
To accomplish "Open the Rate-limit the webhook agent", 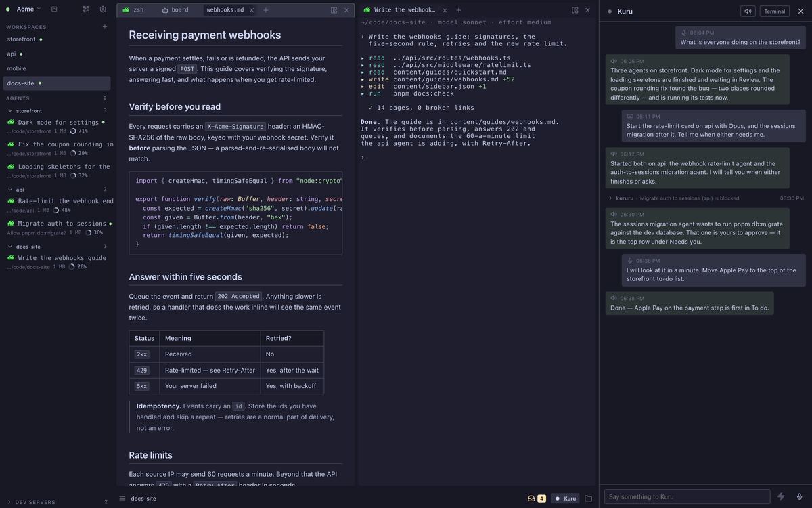I will [58, 205].
